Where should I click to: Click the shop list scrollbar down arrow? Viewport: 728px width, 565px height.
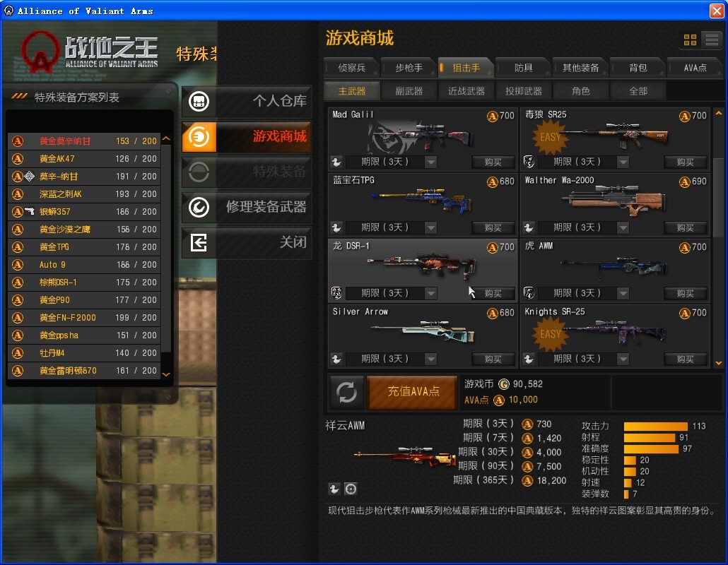[719, 363]
